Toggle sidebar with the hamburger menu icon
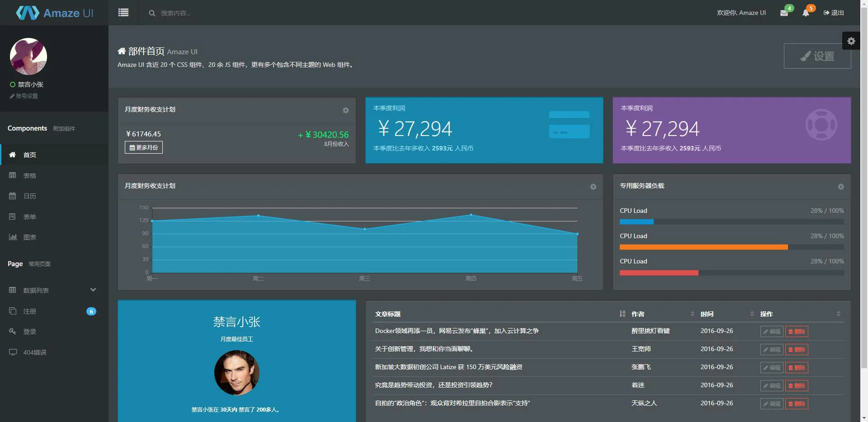 pos(123,13)
